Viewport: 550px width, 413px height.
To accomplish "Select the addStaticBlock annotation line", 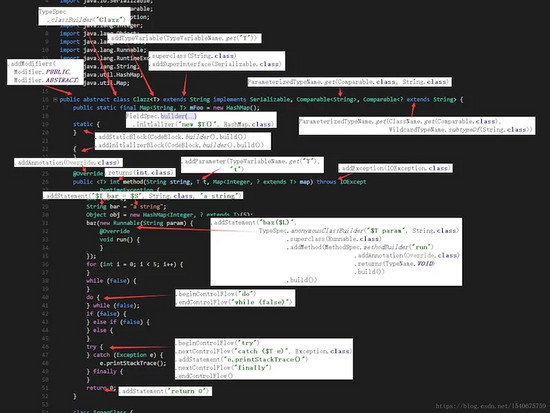I will coord(171,137).
